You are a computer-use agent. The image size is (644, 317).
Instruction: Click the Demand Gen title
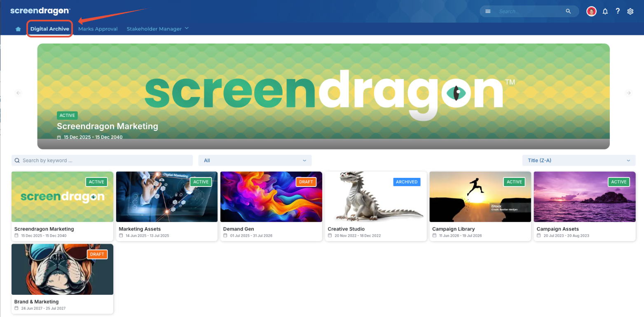pyautogui.click(x=239, y=229)
